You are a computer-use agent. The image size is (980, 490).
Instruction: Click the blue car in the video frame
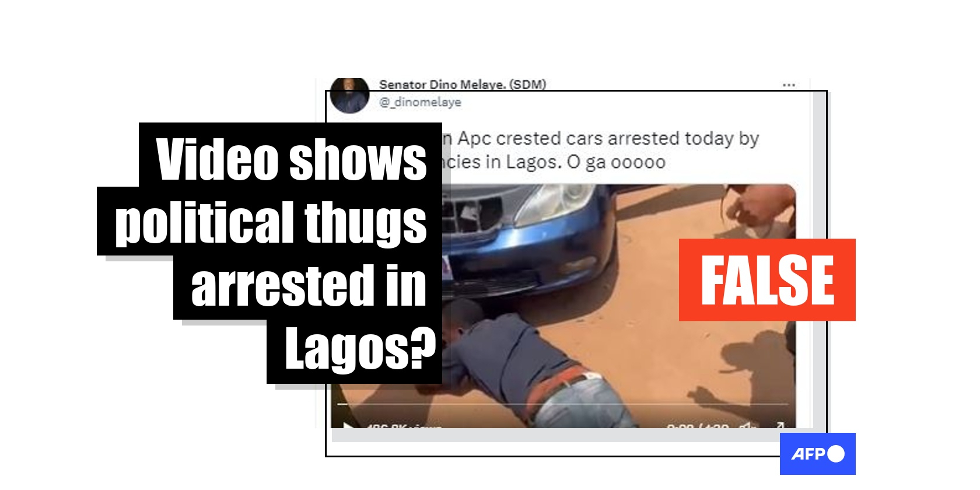pos(525,239)
